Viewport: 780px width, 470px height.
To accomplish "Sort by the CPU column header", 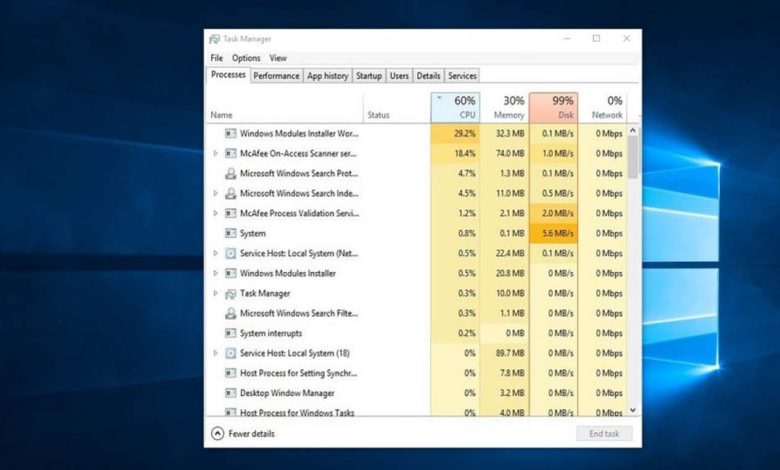I will click(x=455, y=107).
